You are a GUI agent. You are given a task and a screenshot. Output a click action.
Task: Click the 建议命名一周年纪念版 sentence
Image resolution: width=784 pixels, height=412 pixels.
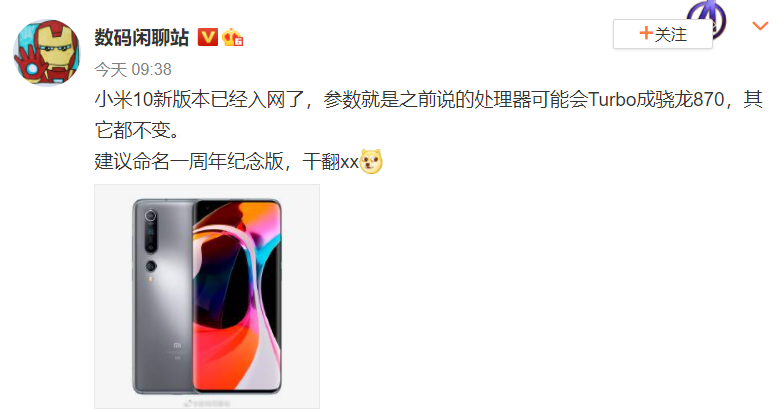tap(189, 162)
